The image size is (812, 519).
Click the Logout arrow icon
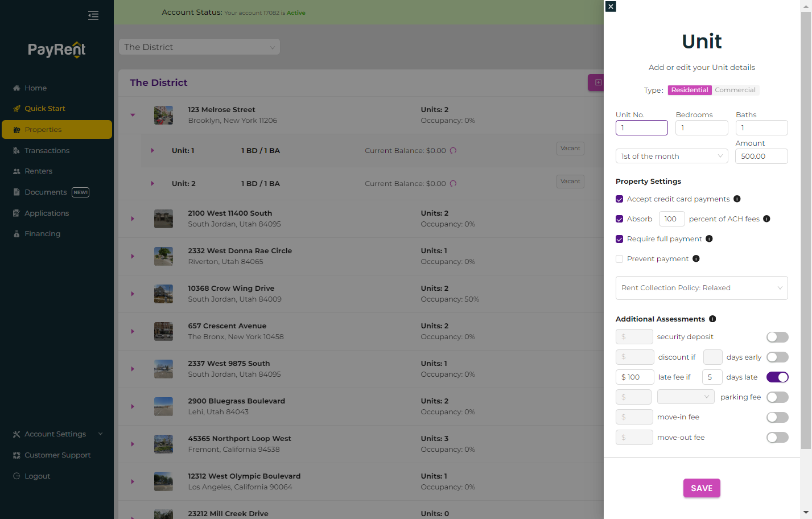point(17,476)
